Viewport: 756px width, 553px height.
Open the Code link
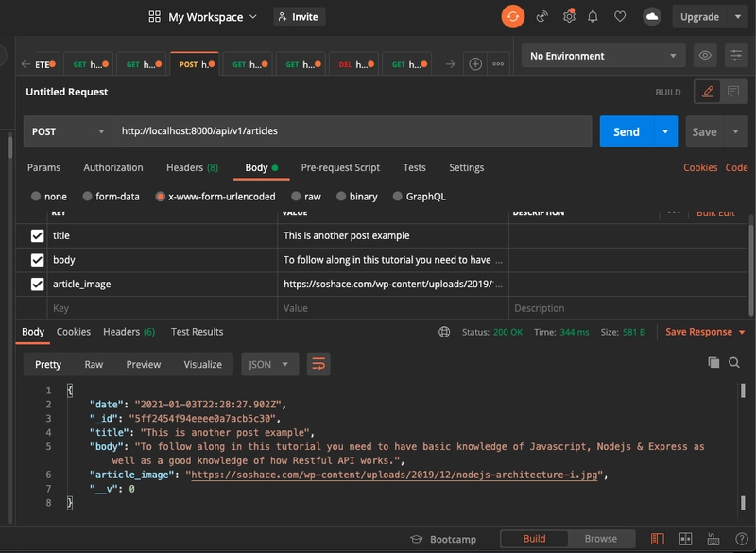pos(737,167)
